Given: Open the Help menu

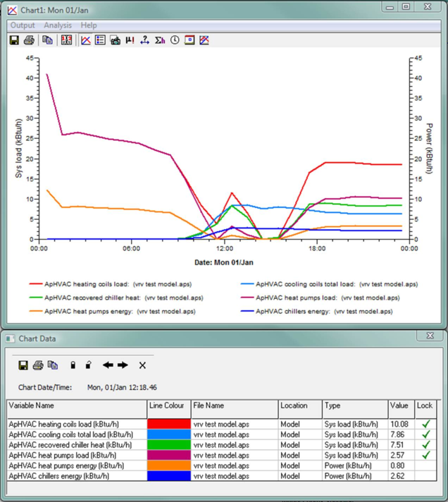Looking at the screenshot, I should click(x=89, y=25).
